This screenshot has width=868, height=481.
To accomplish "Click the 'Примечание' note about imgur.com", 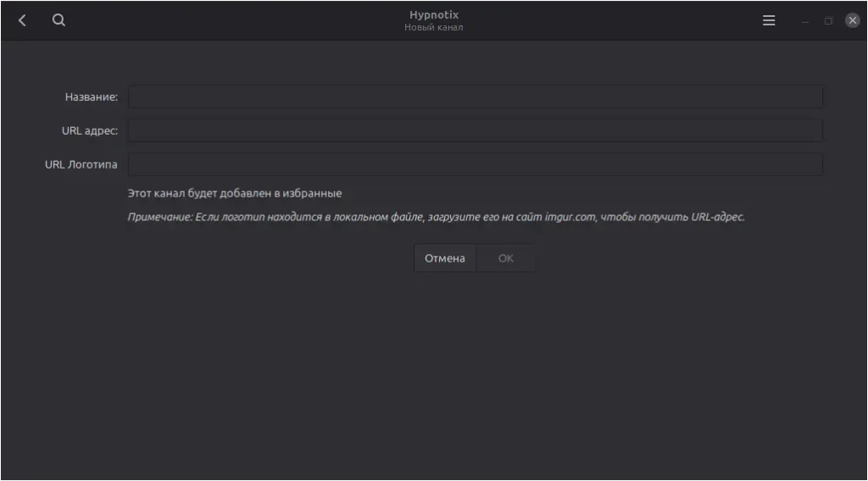I will (x=437, y=217).
